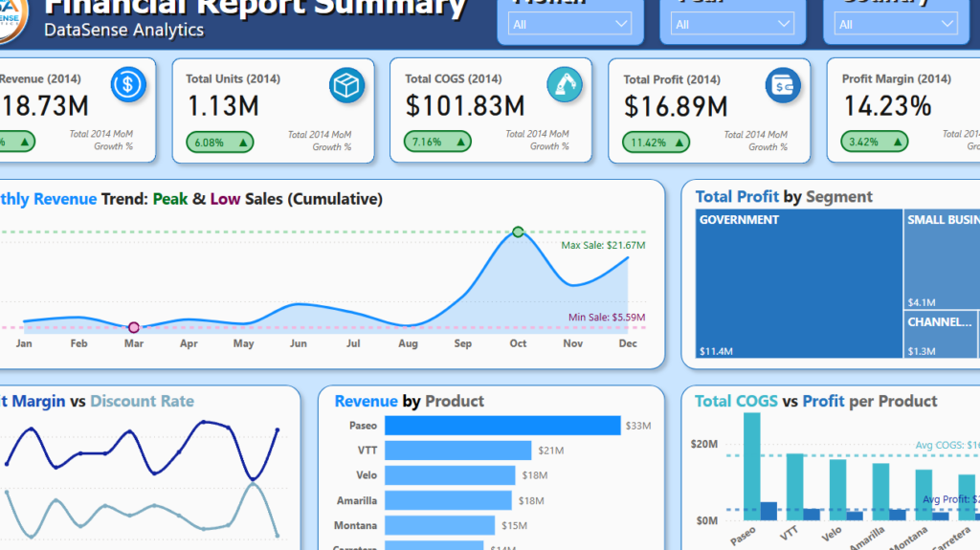
Task: Click the Revenue by Product title
Action: 410,401
